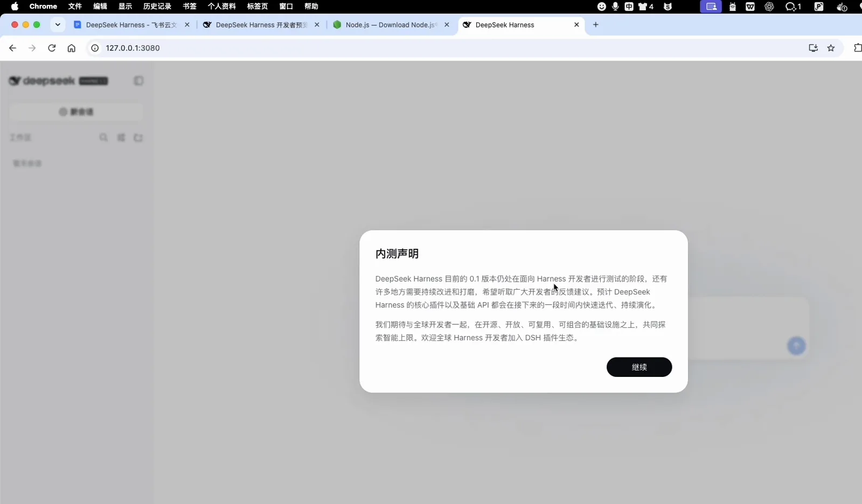Open a new browser tab

[595, 25]
